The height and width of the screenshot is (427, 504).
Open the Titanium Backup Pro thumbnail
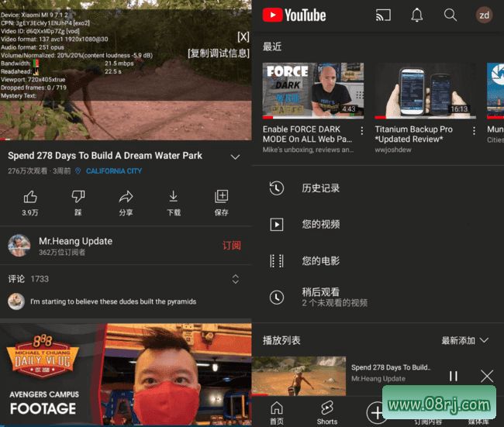pyautogui.click(x=425, y=91)
